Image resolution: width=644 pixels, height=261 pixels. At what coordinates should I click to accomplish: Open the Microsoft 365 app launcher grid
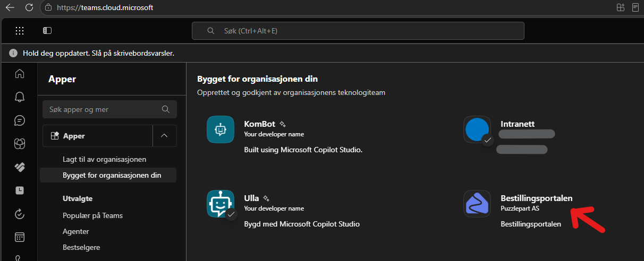[20, 31]
